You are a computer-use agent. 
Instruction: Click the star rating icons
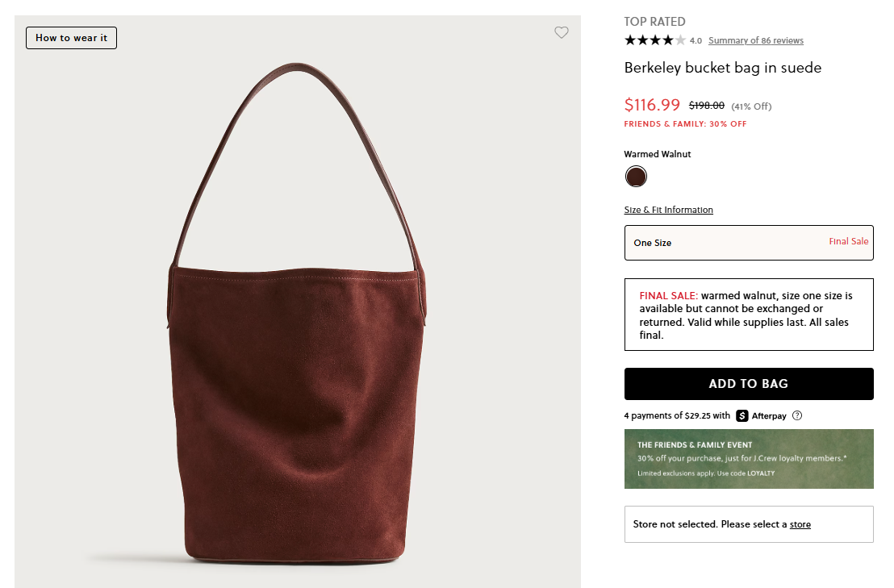click(x=654, y=40)
